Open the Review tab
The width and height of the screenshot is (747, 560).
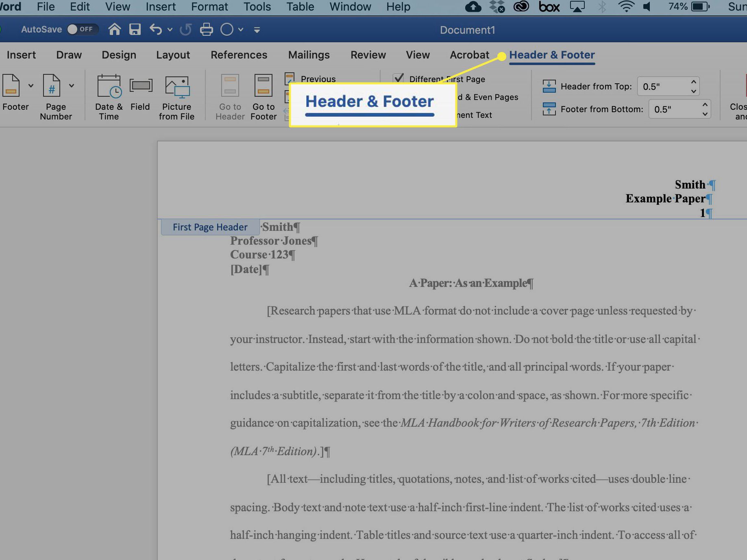coord(368,55)
